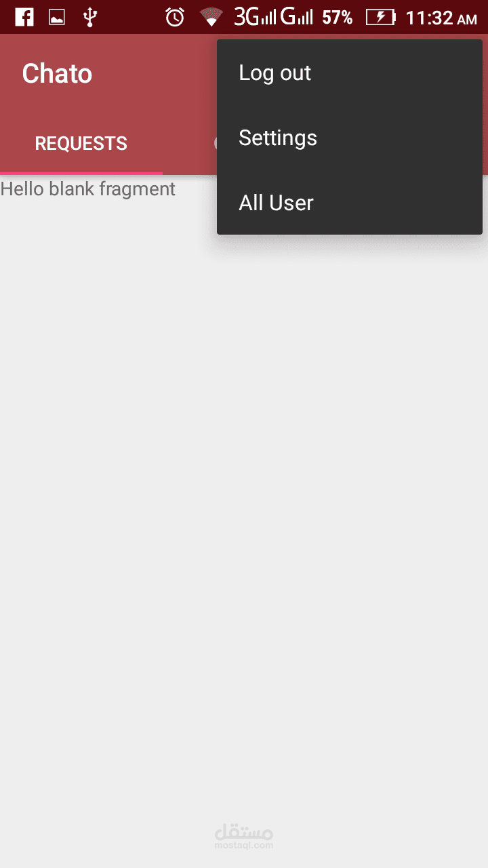Tap the 11:32 AM clock
Image resolution: width=488 pixels, height=868 pixels.
(441, 18)
